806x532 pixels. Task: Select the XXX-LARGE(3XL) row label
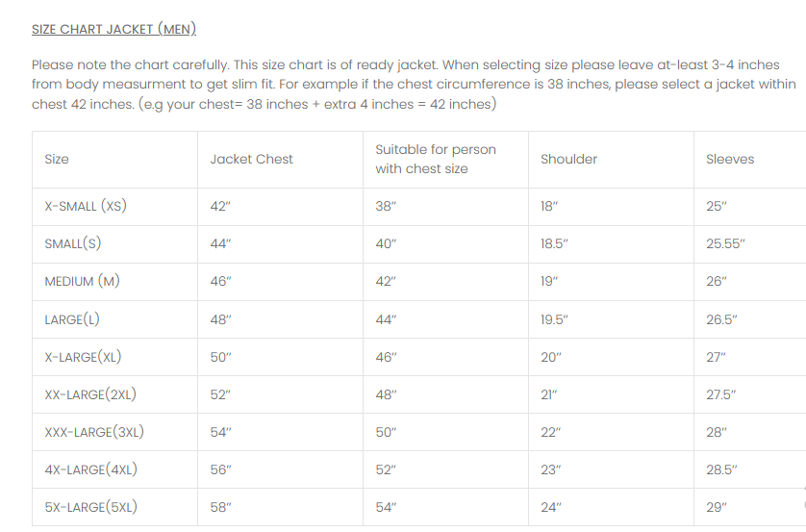(94, 432)
